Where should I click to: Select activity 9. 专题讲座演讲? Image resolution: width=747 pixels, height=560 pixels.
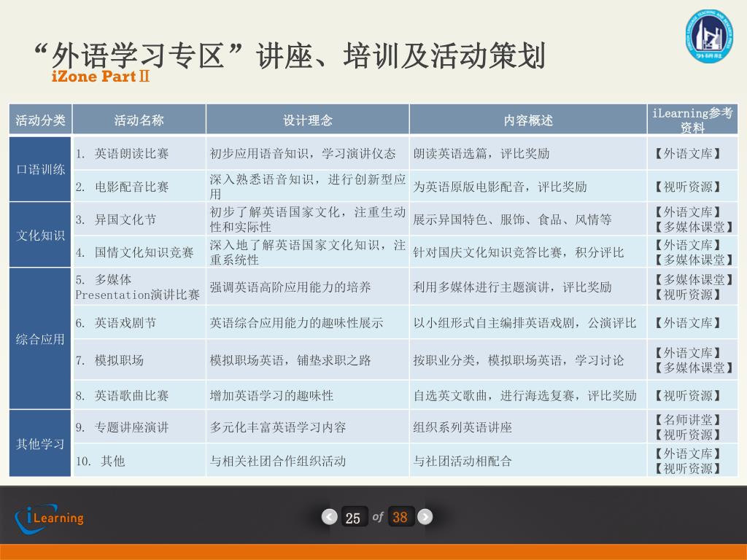pyautogui.click(x=139, y=427)
